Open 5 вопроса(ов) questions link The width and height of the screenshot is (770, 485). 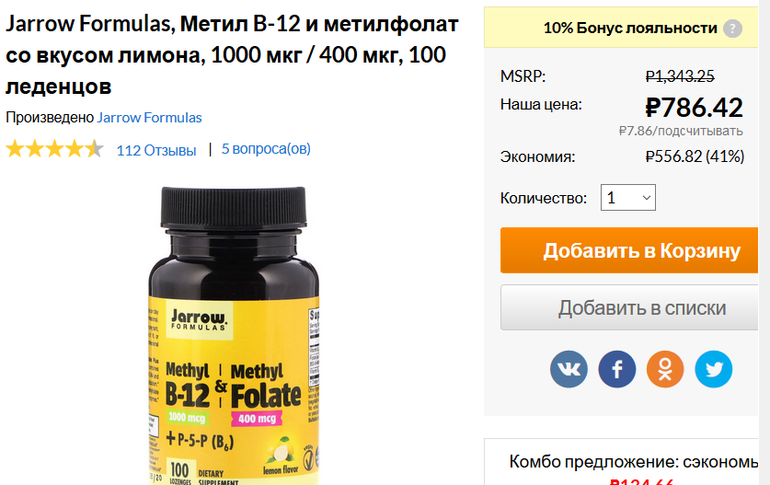coord(266,149)
